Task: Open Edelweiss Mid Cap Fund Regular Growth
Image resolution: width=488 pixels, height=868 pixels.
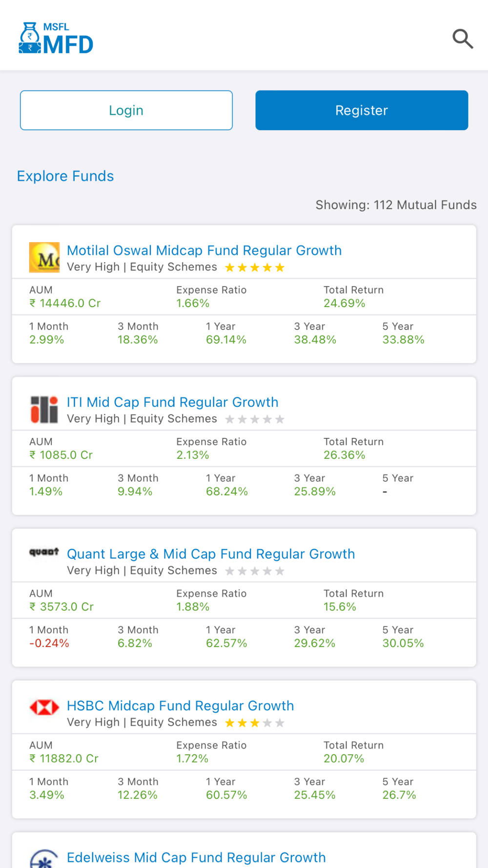Action: (x=196, y=858)
